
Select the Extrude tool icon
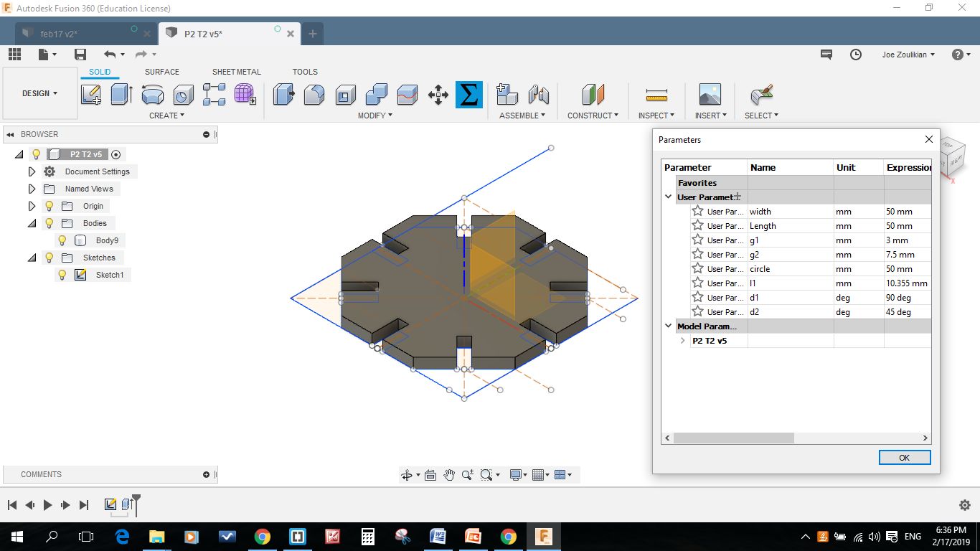coord(121,95)
